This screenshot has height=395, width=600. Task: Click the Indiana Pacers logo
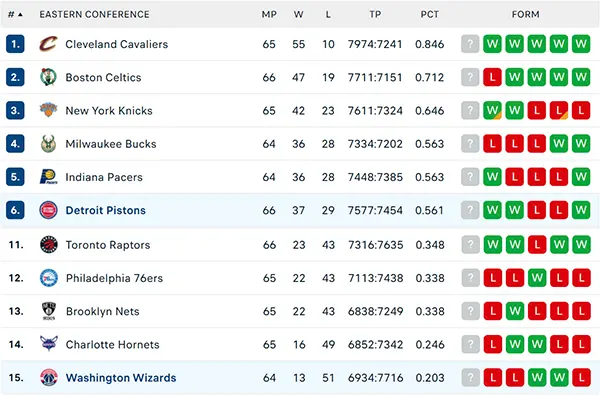point(49,177)
